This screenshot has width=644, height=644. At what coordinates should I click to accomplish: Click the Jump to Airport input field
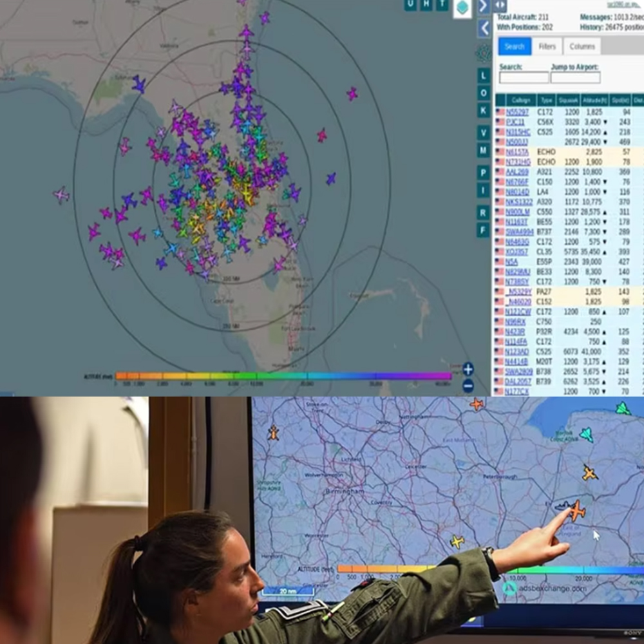(x=575, y=77)
